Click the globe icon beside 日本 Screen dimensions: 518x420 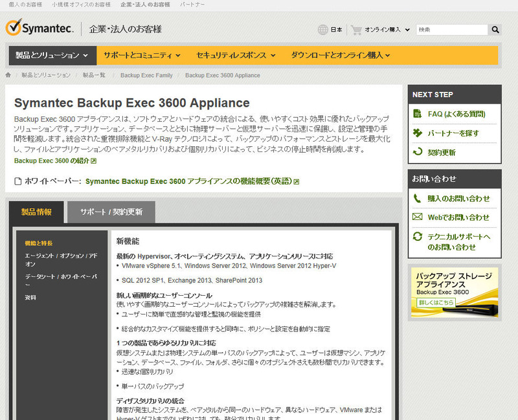[x=322, y=30]
